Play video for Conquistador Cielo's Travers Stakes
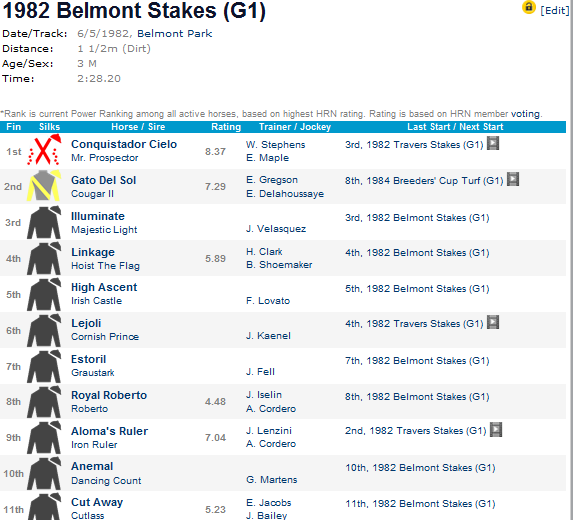This screenshot has width=573, height=520. coord(493,144)
